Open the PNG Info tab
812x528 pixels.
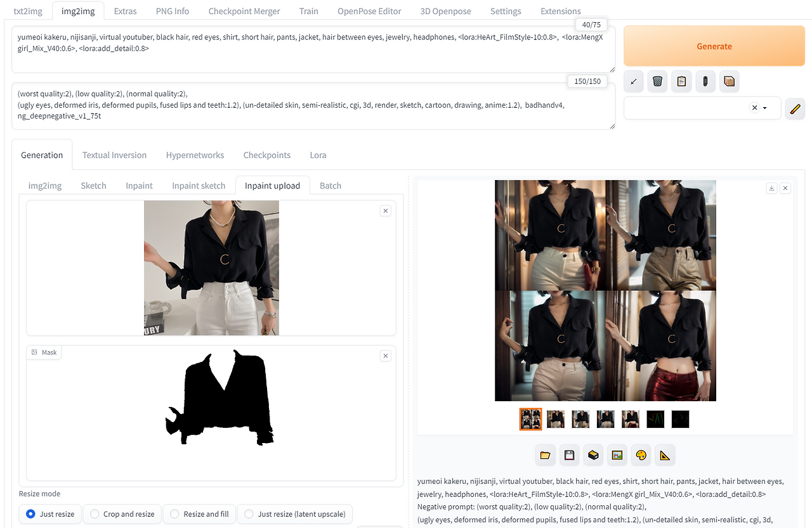point(173,11)
